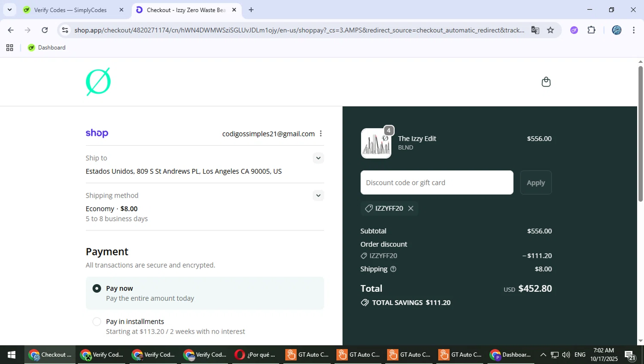Click the Apply discount button
This screenshot has width=644, height=364.
[x=536, y=183]
